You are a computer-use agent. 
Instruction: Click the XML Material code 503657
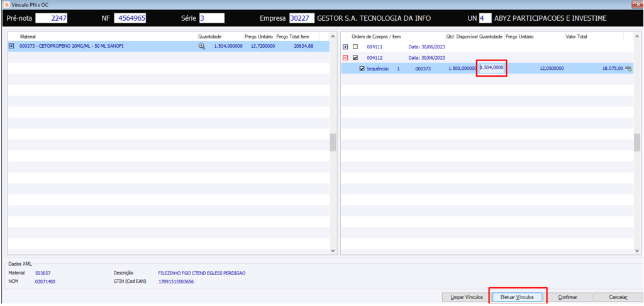point(43,273)
